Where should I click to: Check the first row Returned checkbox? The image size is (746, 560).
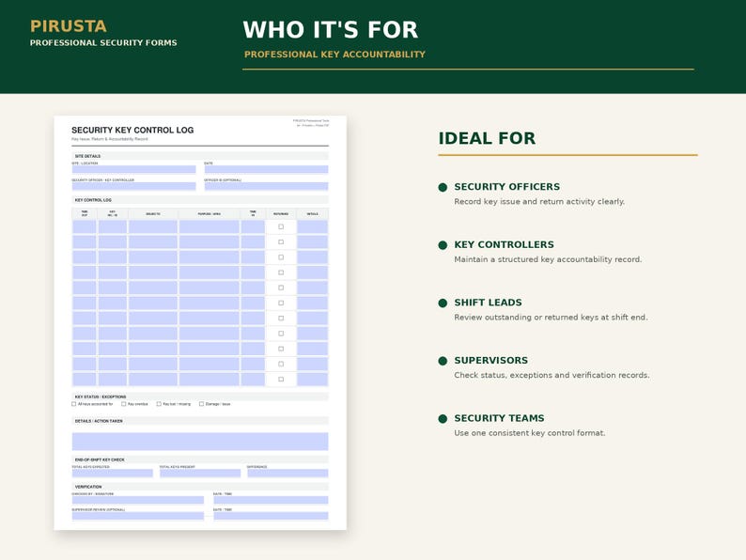281,227
